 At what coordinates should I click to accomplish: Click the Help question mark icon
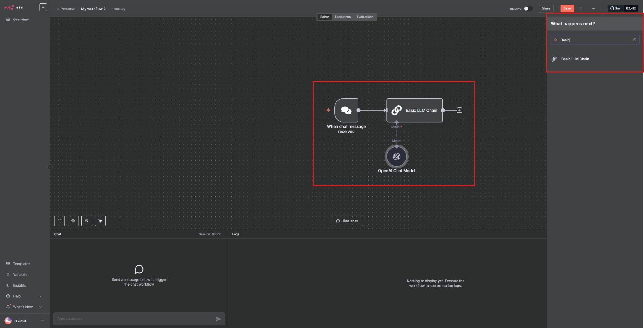[x=8, y=296]
